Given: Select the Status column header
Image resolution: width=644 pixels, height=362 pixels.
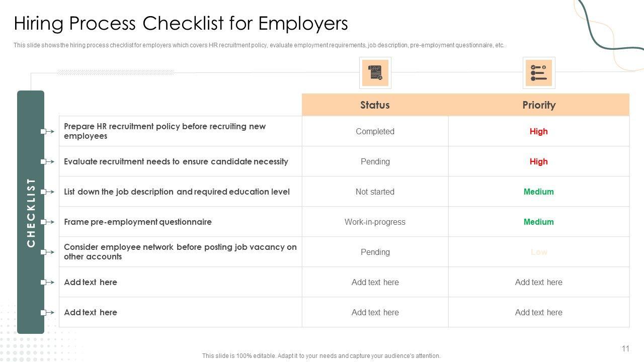Looking at the screenshot, I should click(x=375, y=105).
